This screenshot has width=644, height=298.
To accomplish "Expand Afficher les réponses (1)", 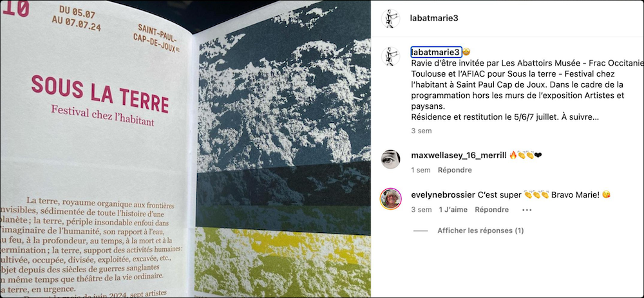I will [x=480, y=230].
